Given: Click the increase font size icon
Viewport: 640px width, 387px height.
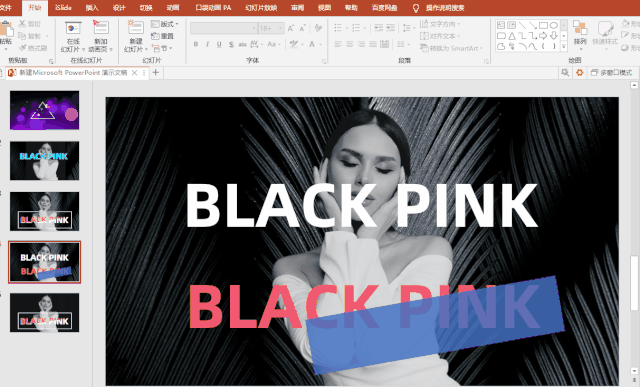Looking at the screenshot, I should (291, 28).
